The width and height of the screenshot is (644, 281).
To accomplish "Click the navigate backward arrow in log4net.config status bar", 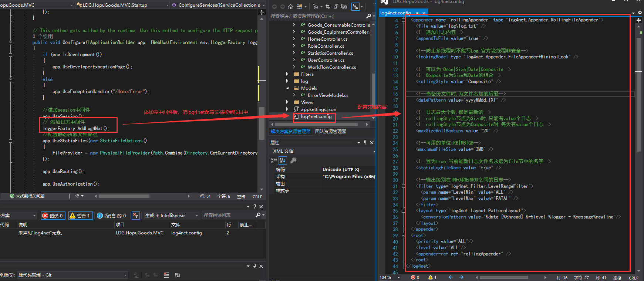I will (x=451, y=277).
